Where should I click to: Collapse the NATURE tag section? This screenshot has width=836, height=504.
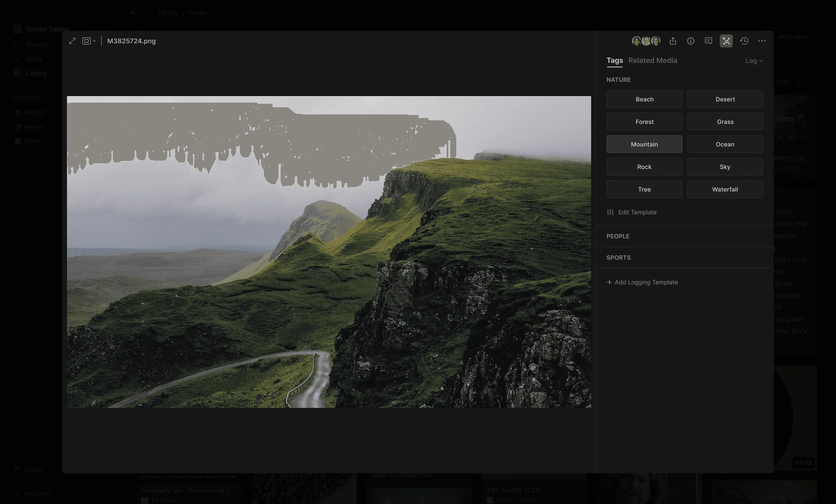(618, 80)
